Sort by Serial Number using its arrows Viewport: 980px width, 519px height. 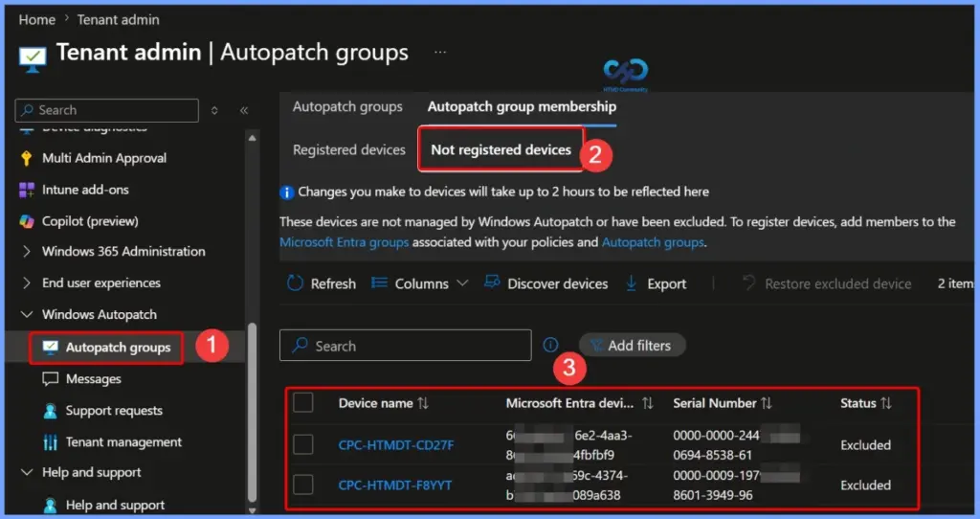pos(767,403)
